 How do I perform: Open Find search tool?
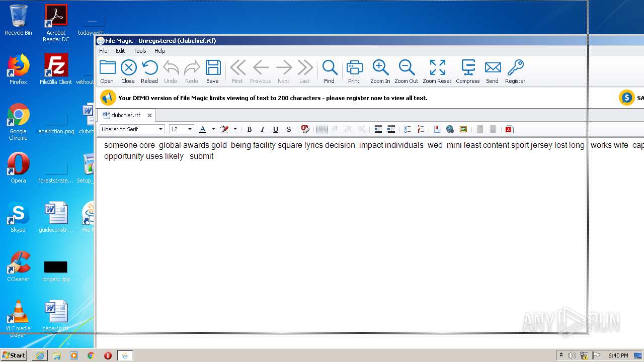(330, 71)
